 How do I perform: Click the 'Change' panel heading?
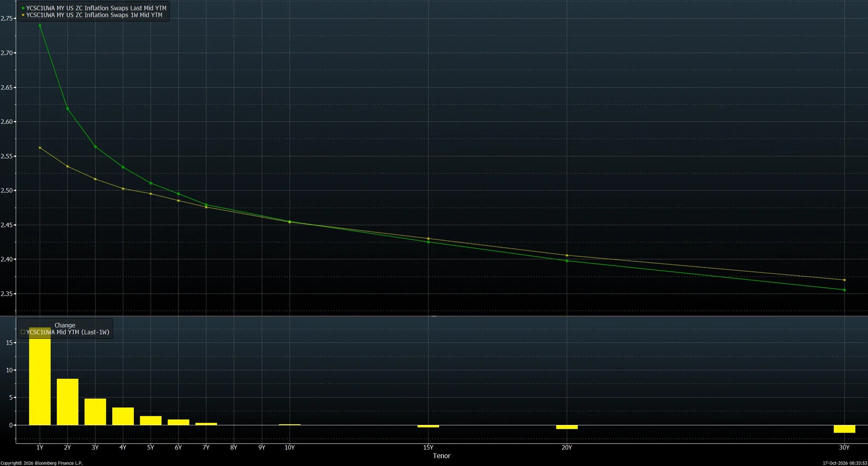pos(65,325)
